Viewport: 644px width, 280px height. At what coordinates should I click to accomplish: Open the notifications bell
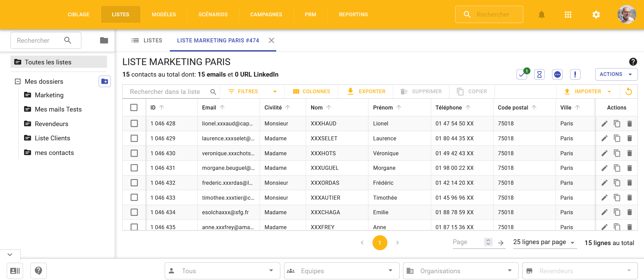(x=542, y=15)
